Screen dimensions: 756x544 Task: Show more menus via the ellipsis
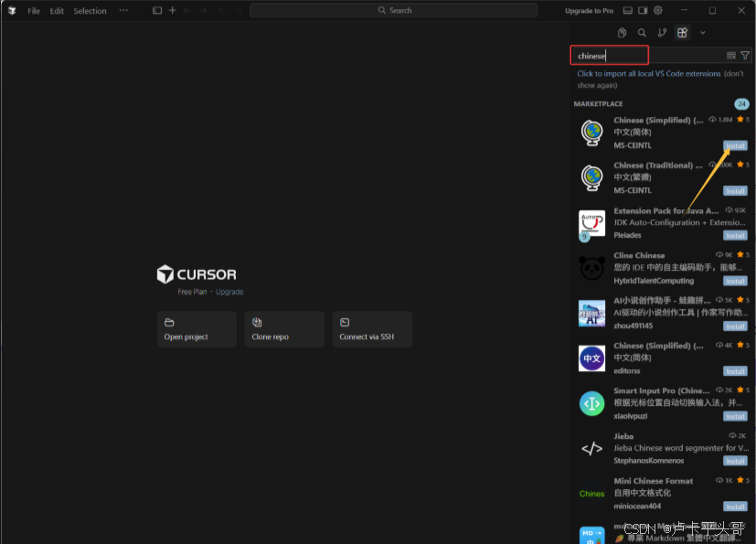click(x=123, y=10)
